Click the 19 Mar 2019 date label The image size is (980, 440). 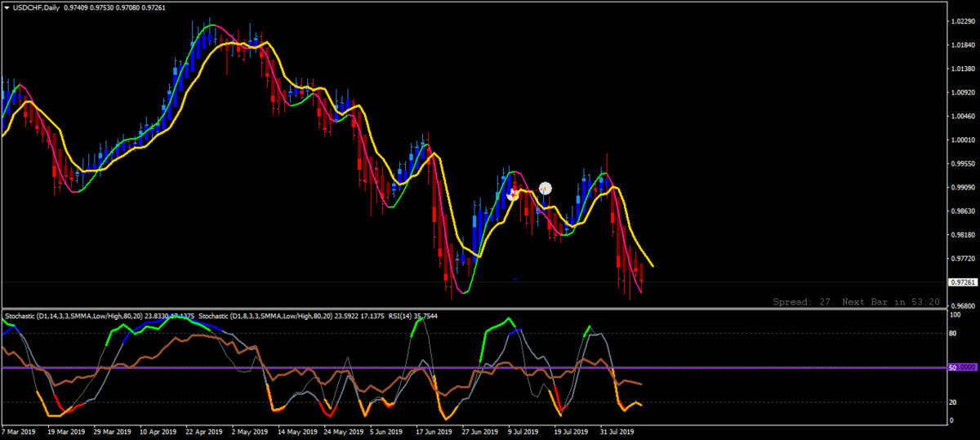click(x=67, y=431)
